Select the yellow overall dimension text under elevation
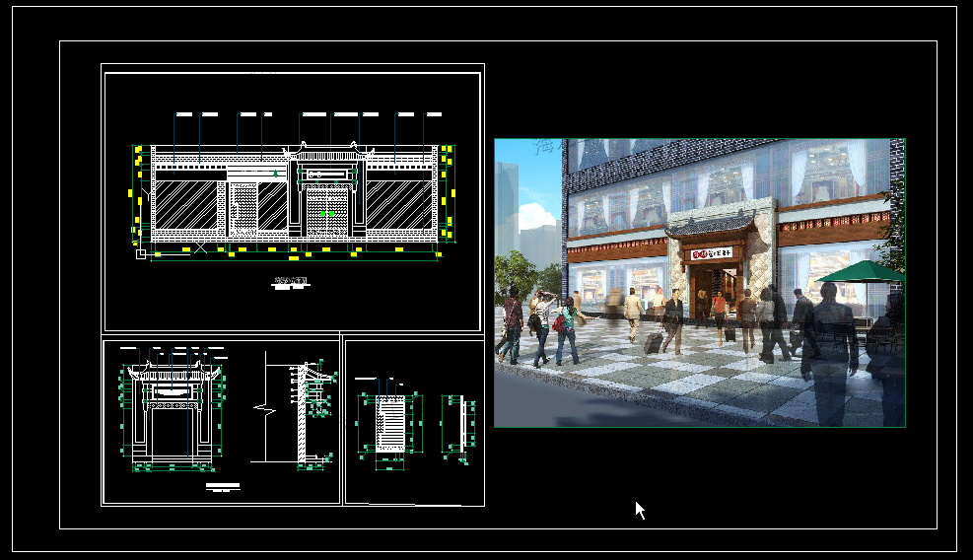This screenshot has width=973, height=560. 293,259
